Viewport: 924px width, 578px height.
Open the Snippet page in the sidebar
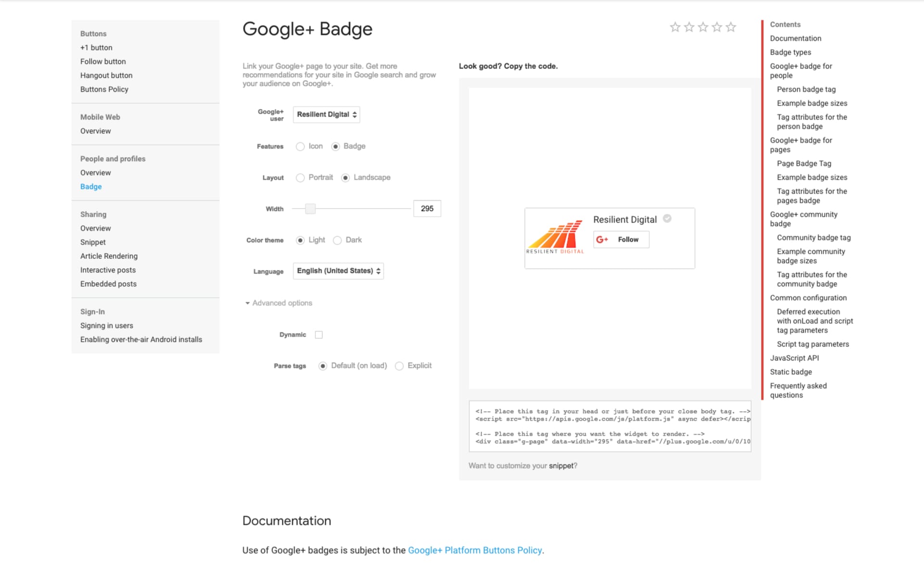pyautogui.click(x=93, y=242)
